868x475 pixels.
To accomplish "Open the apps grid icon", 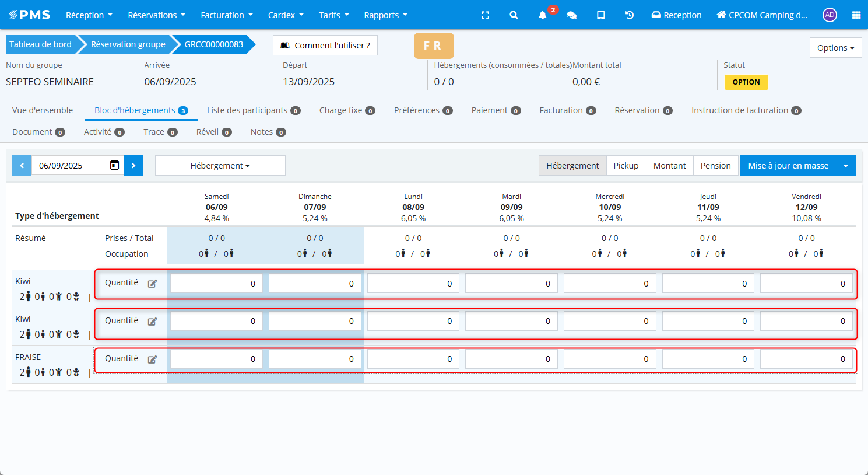I will tap(856, 15).
